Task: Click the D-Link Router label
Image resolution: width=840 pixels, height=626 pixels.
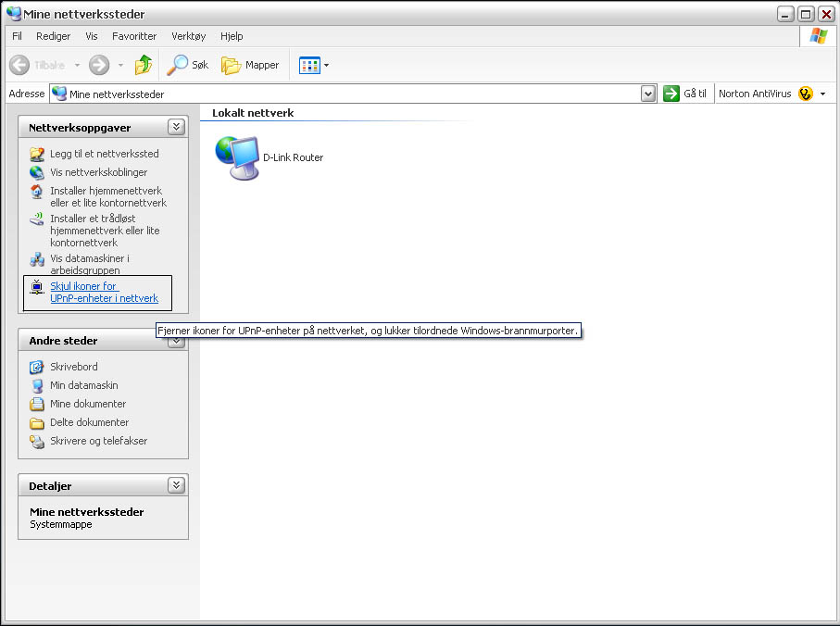Action: [293, 157]
